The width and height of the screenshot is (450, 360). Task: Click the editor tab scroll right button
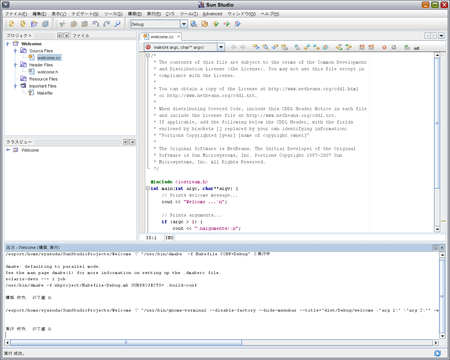pos(433,36)
